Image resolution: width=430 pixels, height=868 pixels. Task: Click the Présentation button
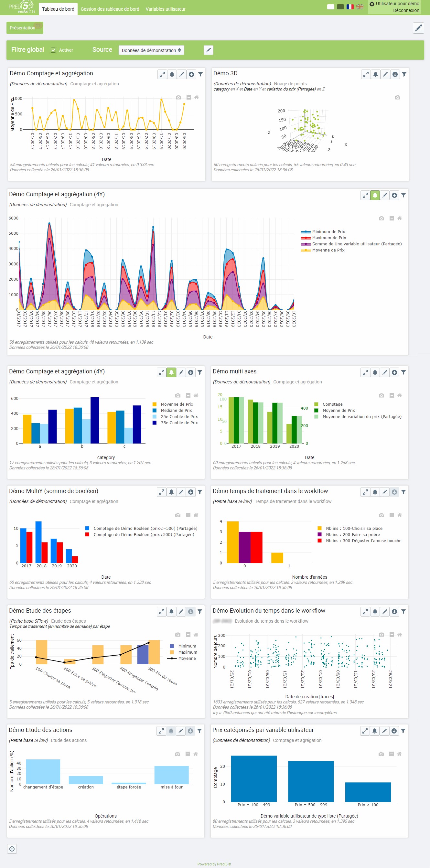pos(25,27)
